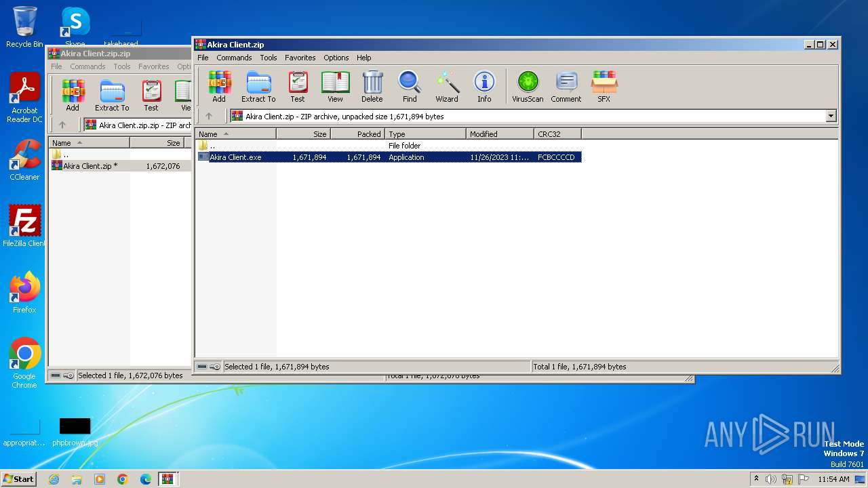
Task: Click drive/key icon in back window status bar
Action: pyautogui.click(x=62, y=375)
